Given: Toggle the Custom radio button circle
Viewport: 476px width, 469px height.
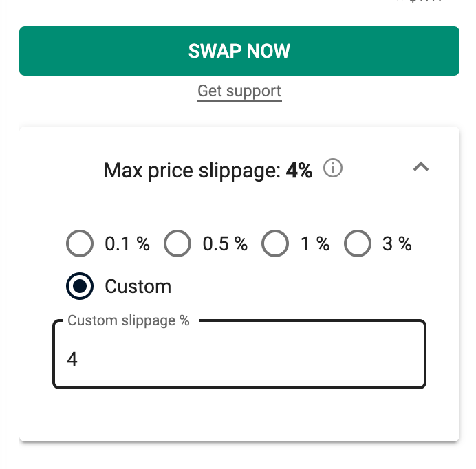Looking at the screenshot, I should 80,286.
